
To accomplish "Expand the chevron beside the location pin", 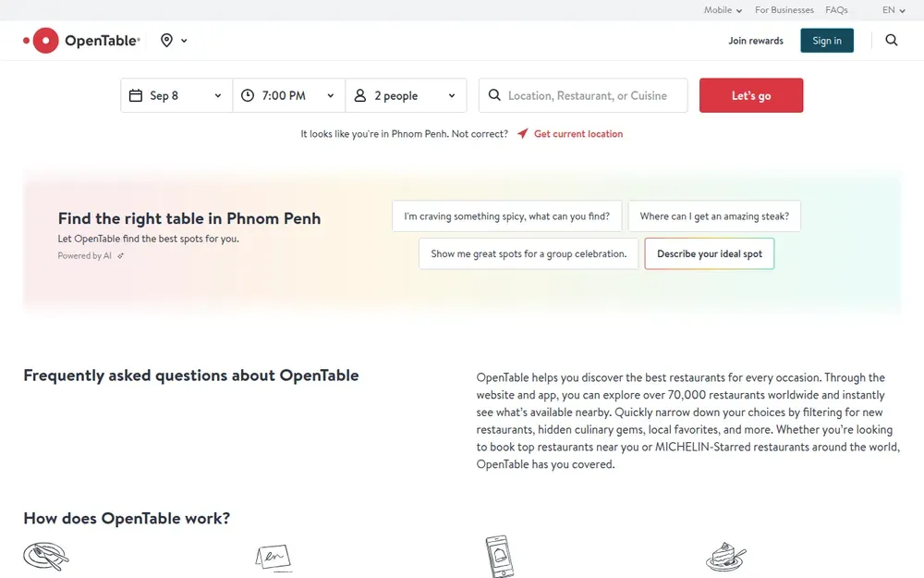I will (x=184, y=41).
